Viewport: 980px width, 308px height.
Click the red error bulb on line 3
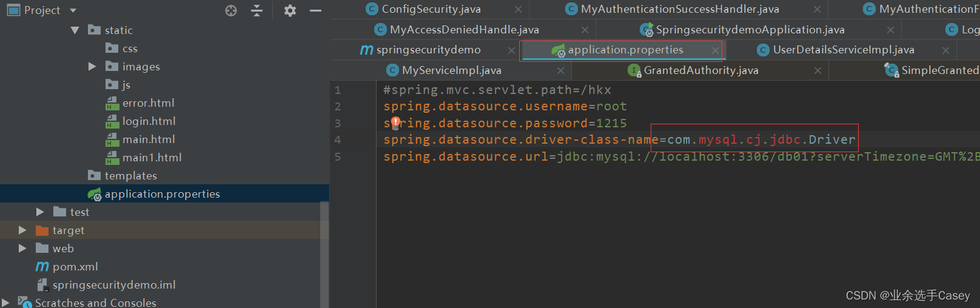(x=395, y=122)
